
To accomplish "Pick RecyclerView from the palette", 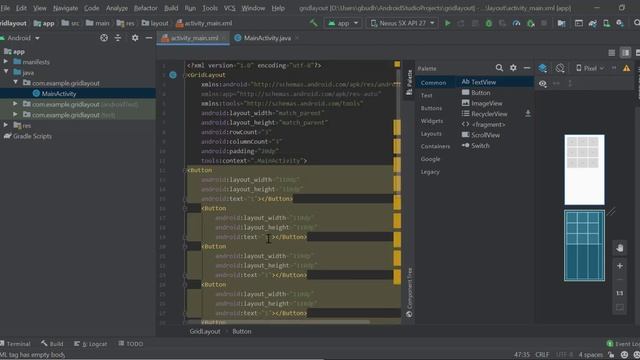I will point(484,114).
